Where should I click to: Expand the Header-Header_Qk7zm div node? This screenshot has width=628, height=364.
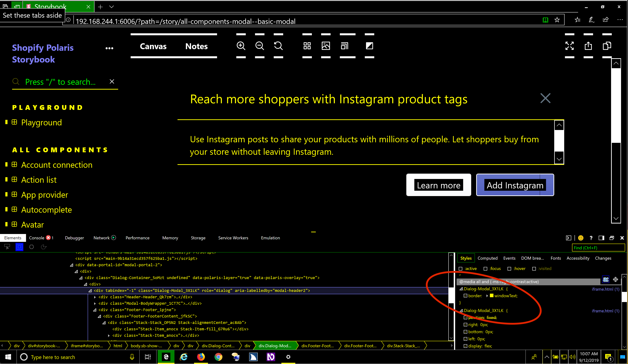[x=95, y=297]
